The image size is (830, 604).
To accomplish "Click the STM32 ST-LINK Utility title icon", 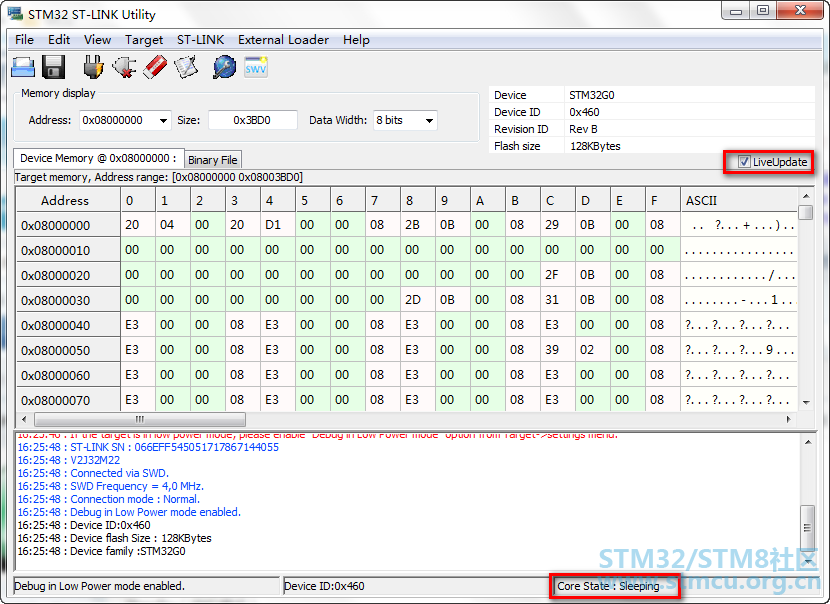I will [15, 14].
